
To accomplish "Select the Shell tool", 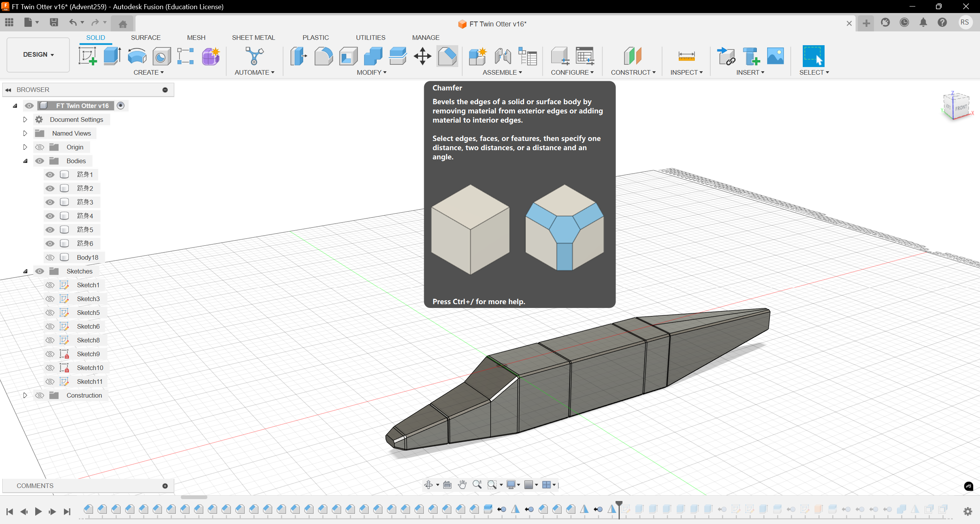I will 348,56.
